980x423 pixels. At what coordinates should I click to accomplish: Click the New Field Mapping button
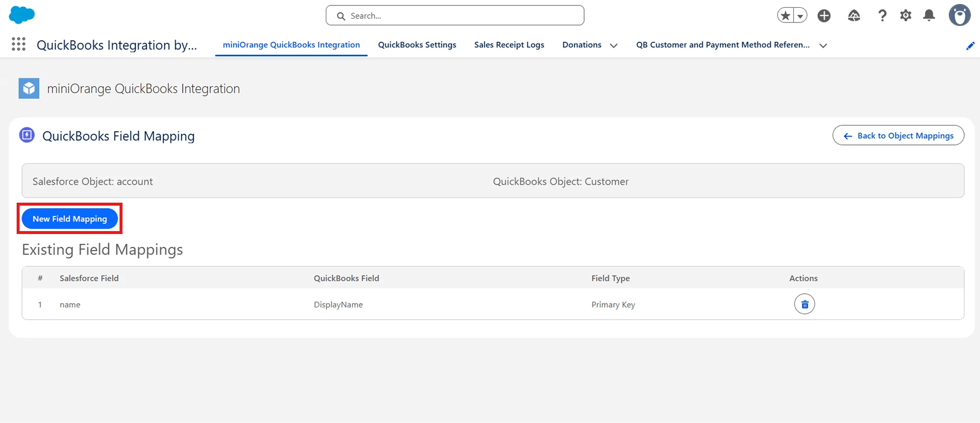(x=70, y=219)
